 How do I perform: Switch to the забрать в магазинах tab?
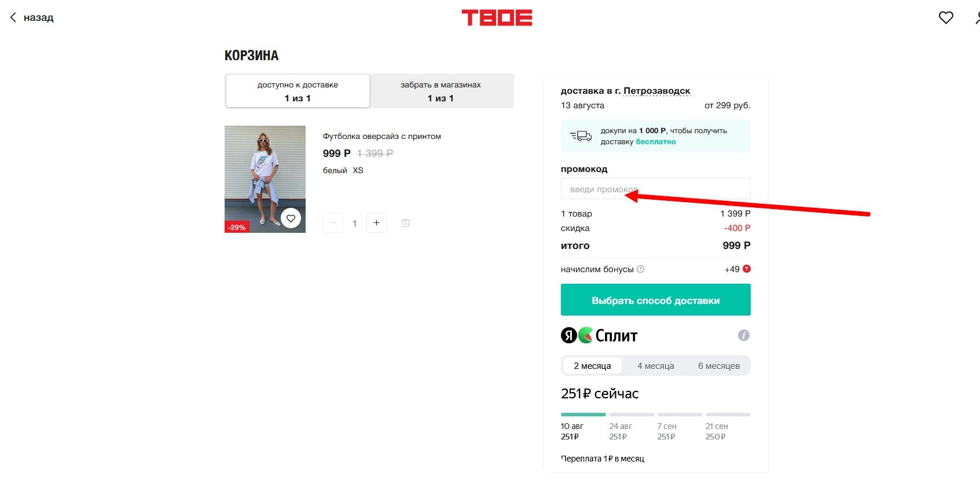point(441,91)
